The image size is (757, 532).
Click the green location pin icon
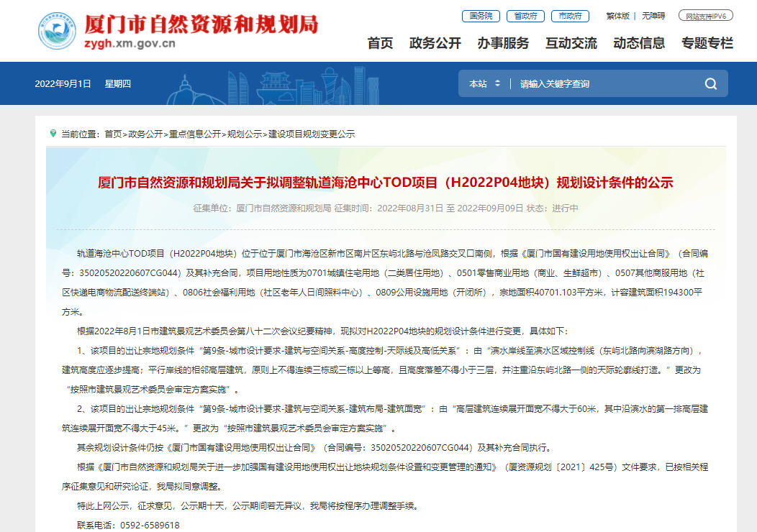pos(53,133)
